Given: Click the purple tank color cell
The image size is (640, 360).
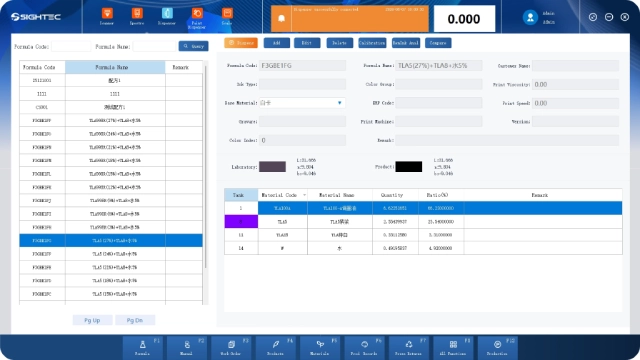Looking at the screenshot, I should (x=241, y=222).
